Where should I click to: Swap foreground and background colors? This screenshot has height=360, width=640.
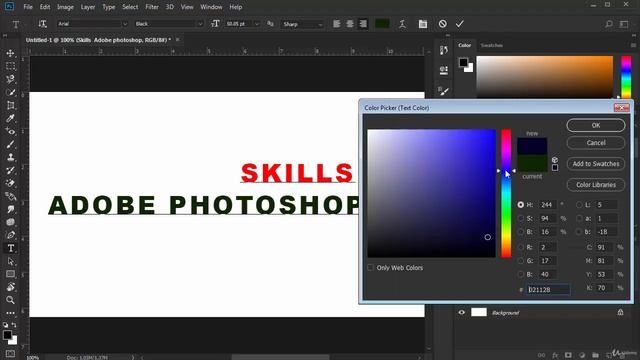coord(14,325)
